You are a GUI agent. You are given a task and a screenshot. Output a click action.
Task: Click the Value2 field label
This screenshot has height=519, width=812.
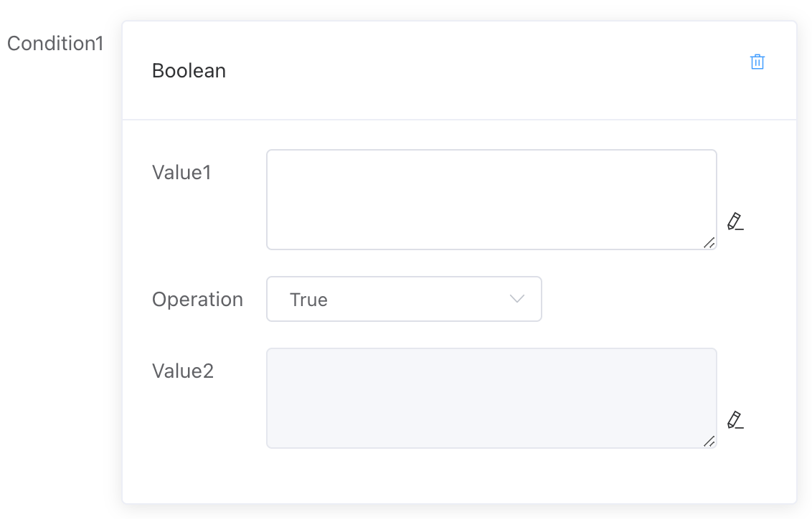pyautogui.click(x=183, y=371)
